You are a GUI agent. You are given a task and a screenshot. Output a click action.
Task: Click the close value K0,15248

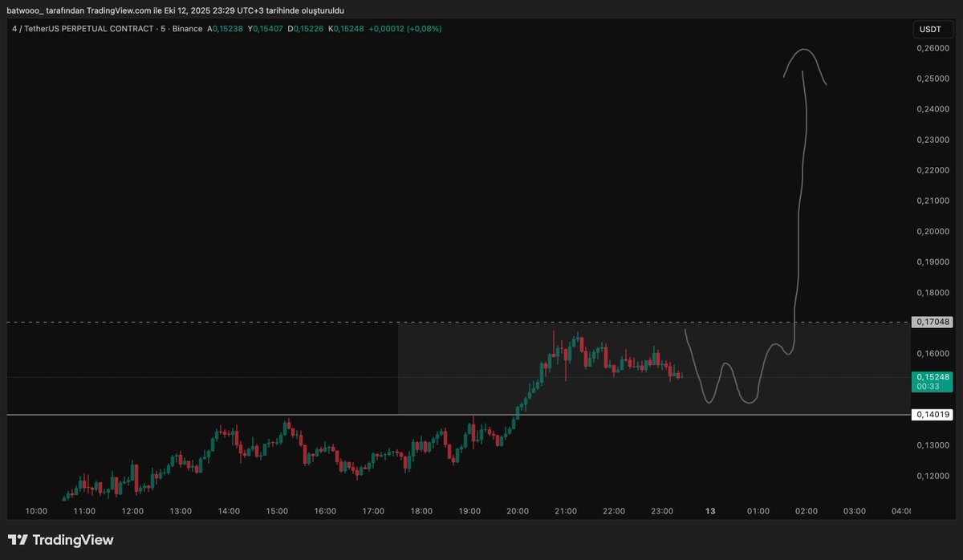click(347, 29)
